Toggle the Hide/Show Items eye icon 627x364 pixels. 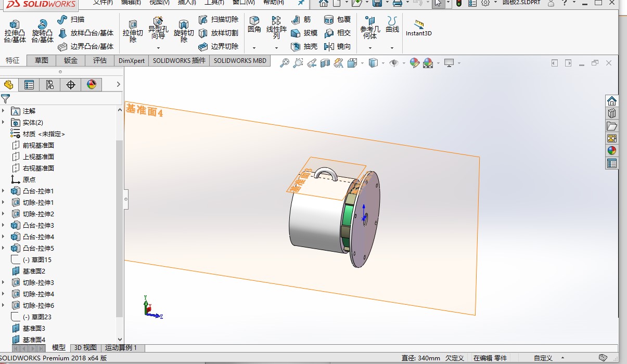point(394,63)
